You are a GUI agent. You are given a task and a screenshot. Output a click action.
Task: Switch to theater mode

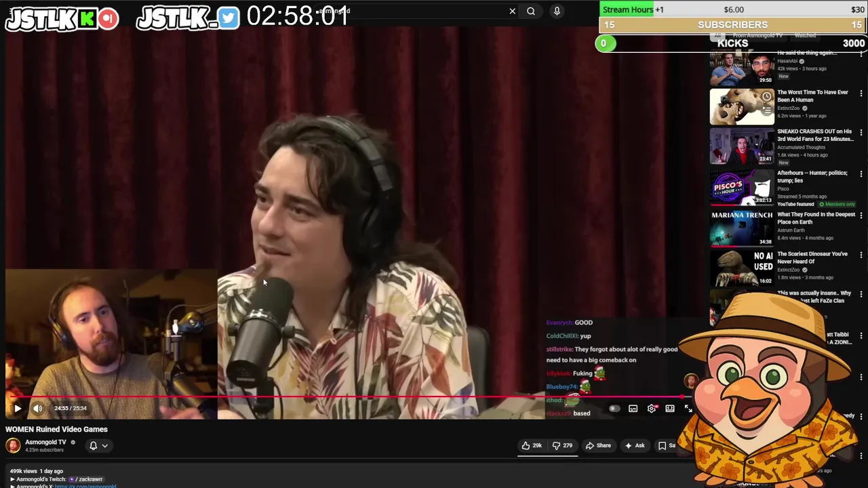pyautogui.click(x=670, y=409)
